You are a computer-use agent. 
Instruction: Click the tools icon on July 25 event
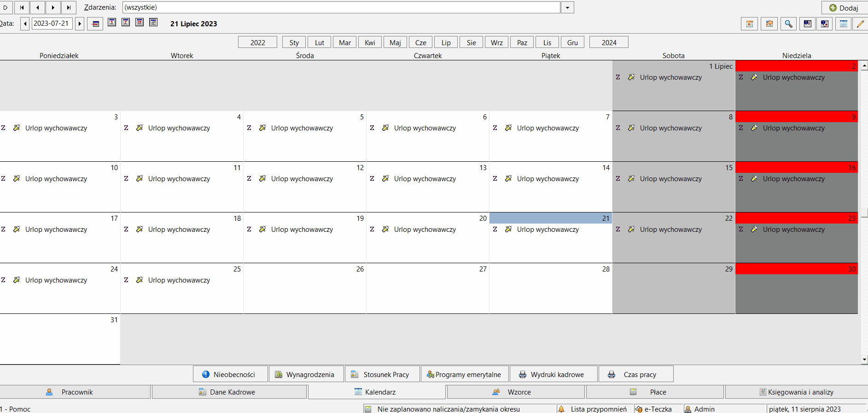pyautogui.click(x=140, y=280)
